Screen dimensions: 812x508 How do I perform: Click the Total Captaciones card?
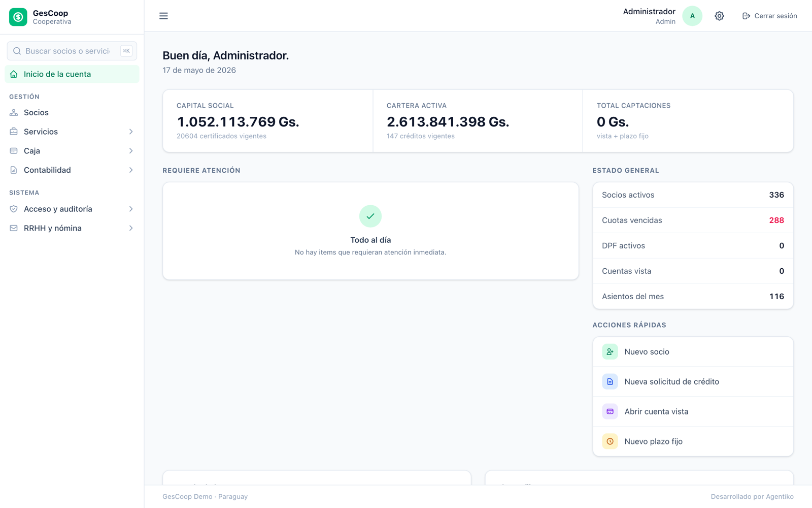tap(688, 121)
